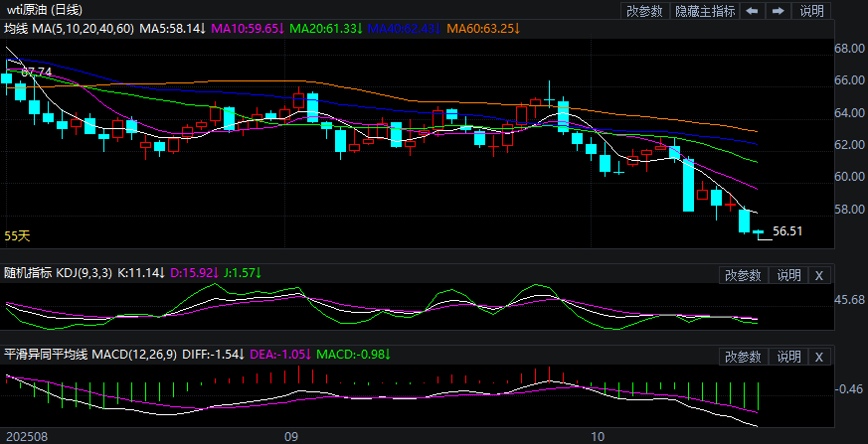Close the MACD indicator panel with X
The width and height of the screenshot is (868, 444).
coord(818,357)
